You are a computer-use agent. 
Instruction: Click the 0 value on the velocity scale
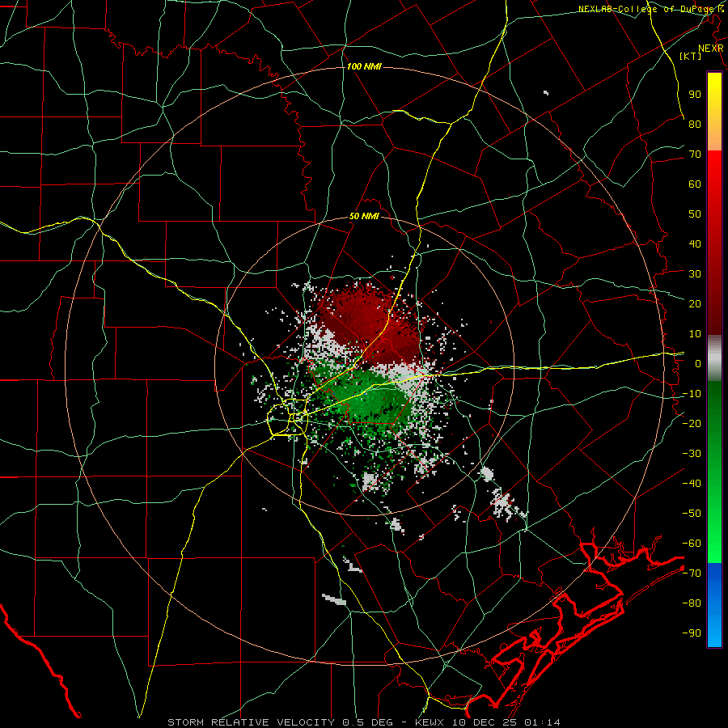pos(698,363)
